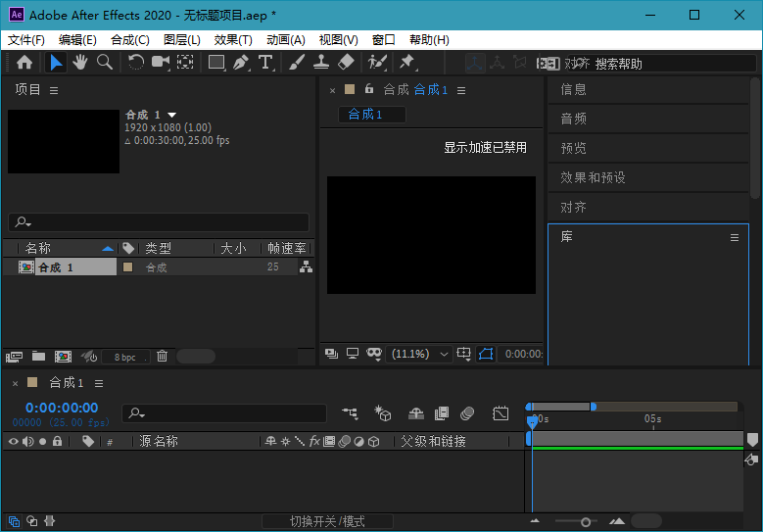Select the Hand tool in toolbar

coord(79,63)
